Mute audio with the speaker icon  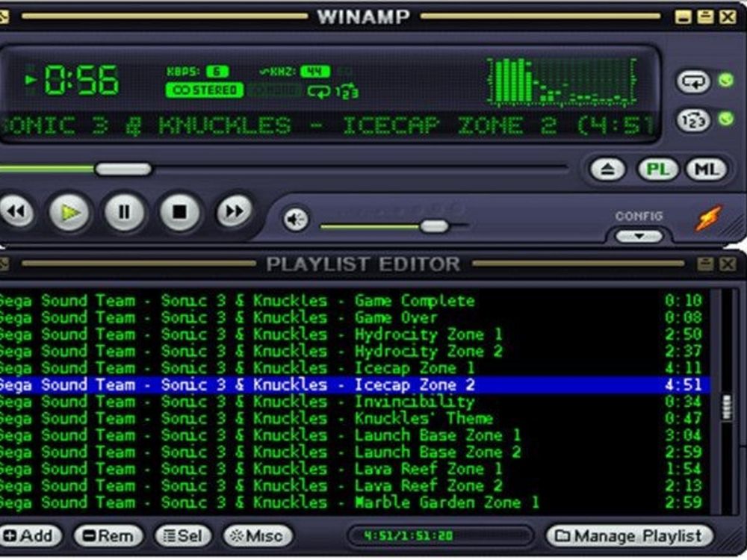[x=296, y=220]
